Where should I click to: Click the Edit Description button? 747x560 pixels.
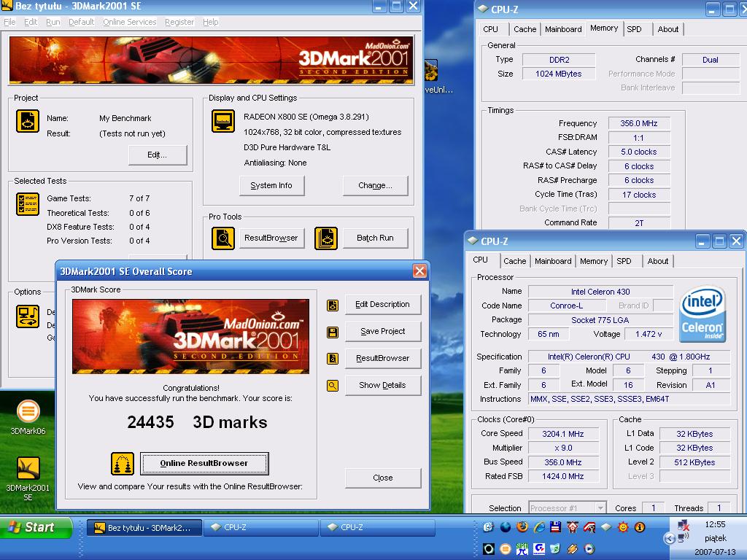382,305
